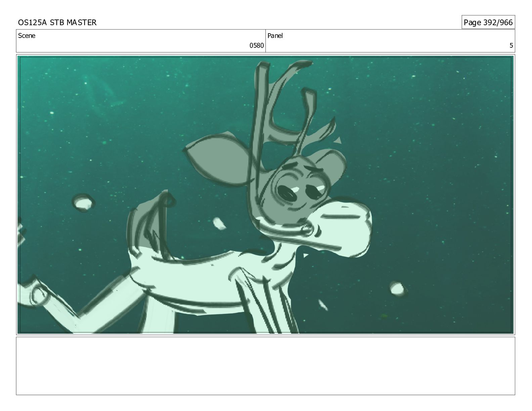Click the 'Page 392/966' page indicator

click(488, 22)
